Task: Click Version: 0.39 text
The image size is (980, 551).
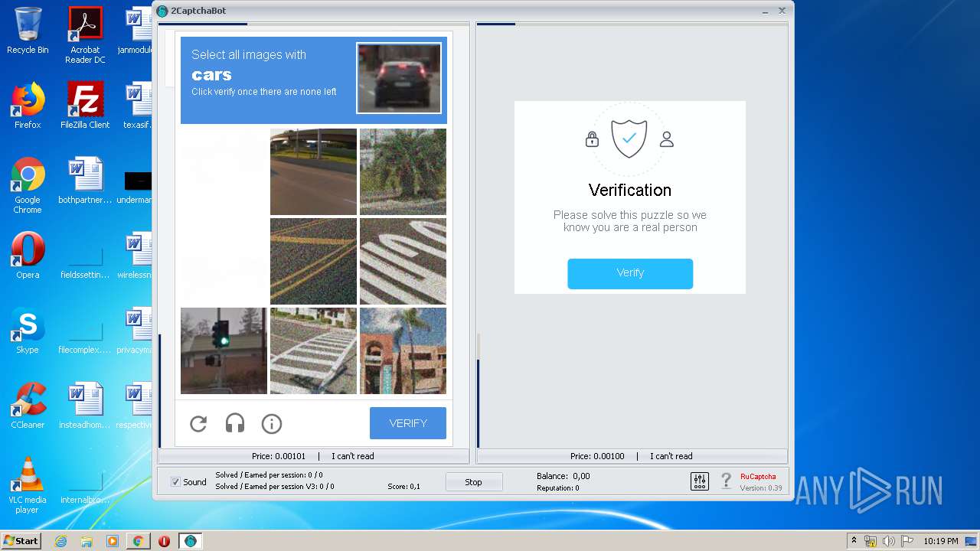Action: 761,488
